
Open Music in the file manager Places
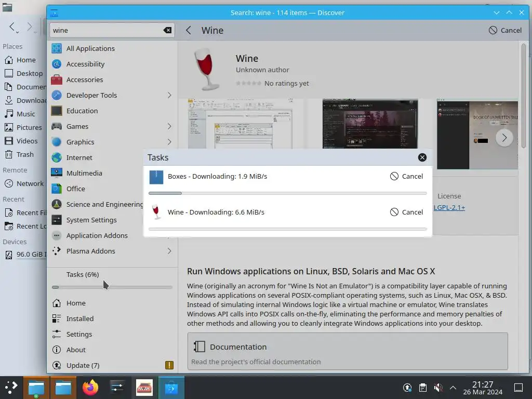22,114
